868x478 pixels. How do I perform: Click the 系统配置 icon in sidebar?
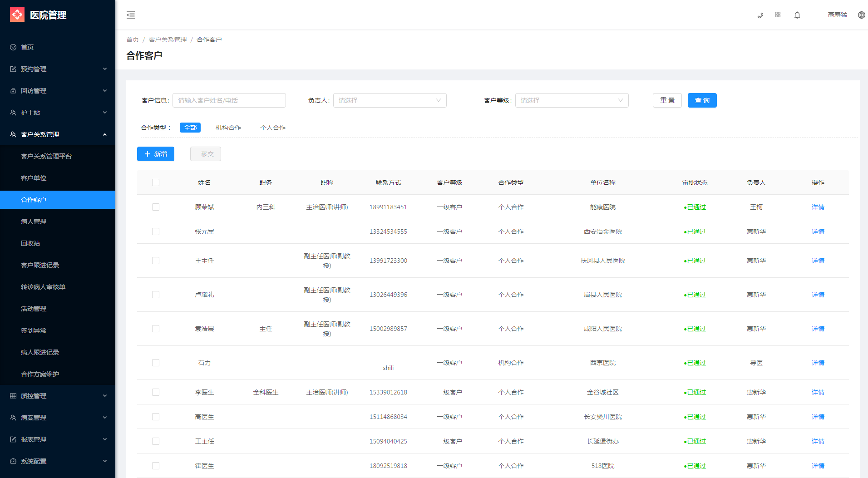point(13,461)
